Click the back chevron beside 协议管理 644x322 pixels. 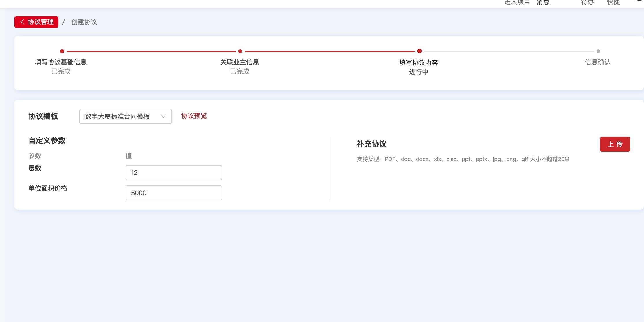point(22,22)
